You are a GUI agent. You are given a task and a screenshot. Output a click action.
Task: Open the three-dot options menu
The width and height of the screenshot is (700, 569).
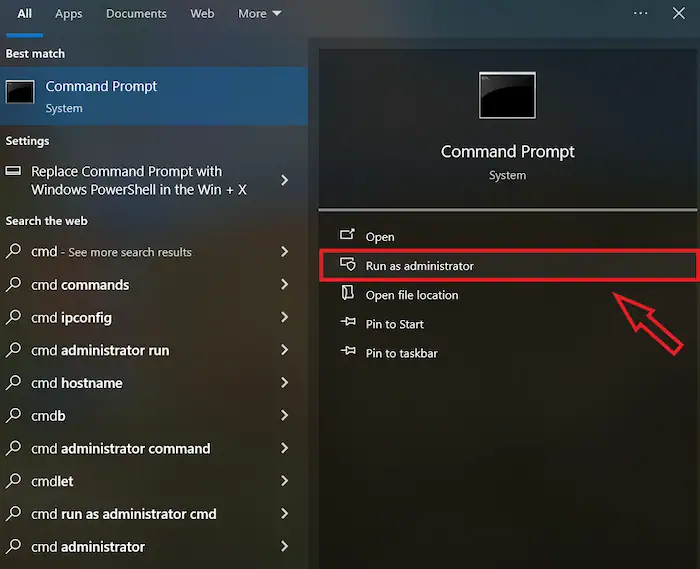click(642, 14)
